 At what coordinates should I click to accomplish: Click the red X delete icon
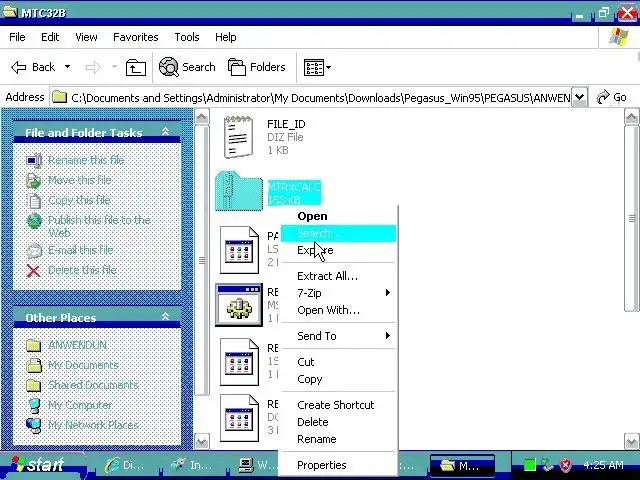[33, 271]
